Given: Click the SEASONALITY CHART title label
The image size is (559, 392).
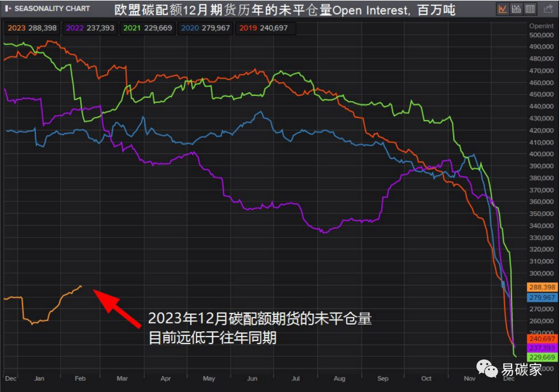Looking at the screenshot, I should (52, 9).
